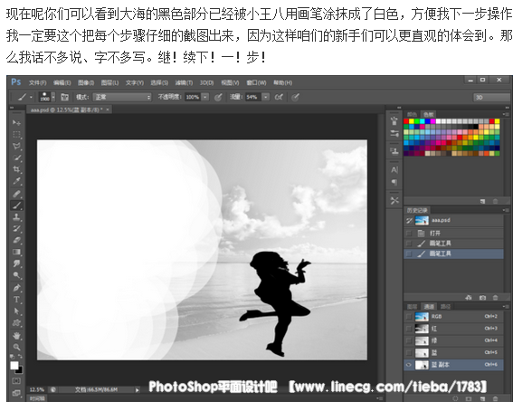Open the Channels panel flyout menu

(x=507, y=307)
